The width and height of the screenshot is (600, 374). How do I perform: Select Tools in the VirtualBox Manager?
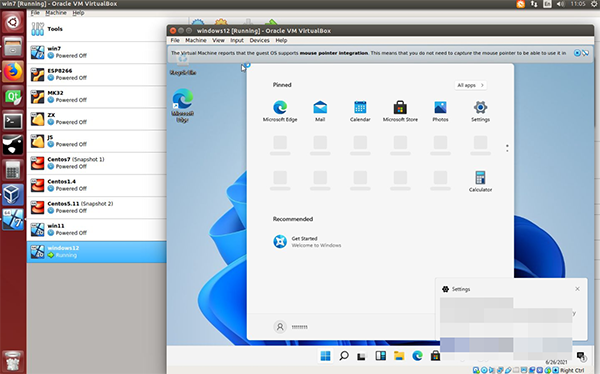tap(96, 29)
